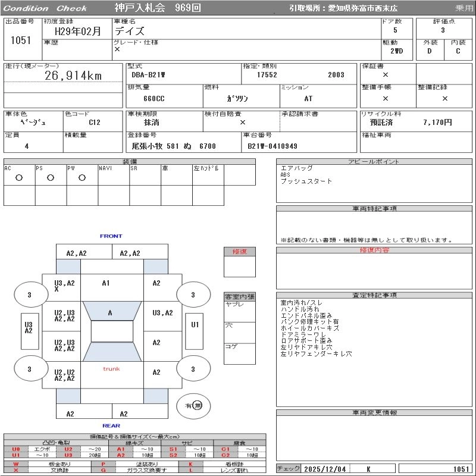Click the PW equipment circle mark

click(82, 177)
